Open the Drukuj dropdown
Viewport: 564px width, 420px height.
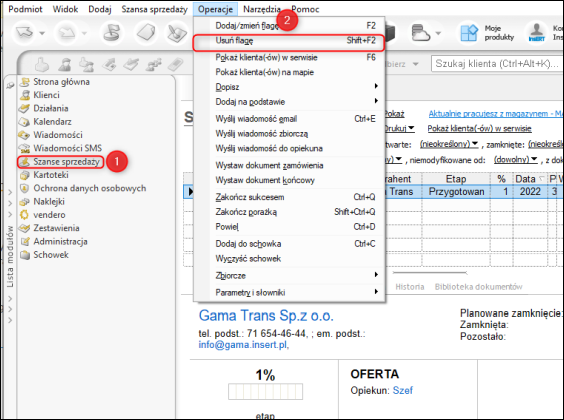pos(399,128)
